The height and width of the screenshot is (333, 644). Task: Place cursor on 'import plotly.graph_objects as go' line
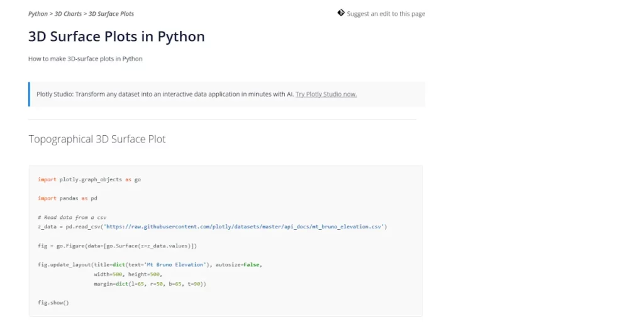[x=89, y=179]
